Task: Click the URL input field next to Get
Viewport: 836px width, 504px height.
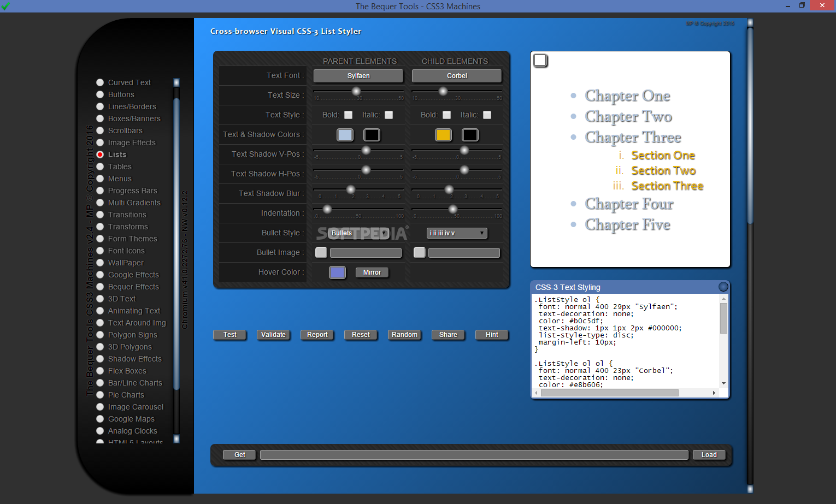Action: [x=474, y=455]
